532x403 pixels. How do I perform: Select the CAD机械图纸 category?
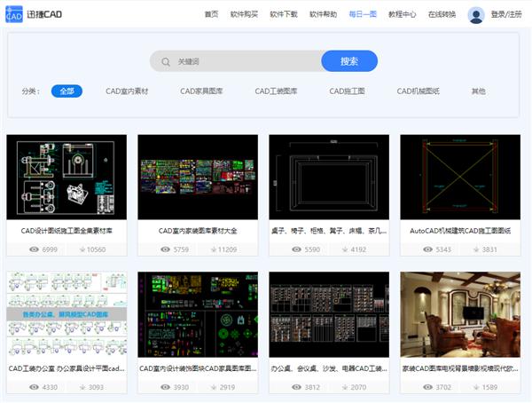coord(418,91)
